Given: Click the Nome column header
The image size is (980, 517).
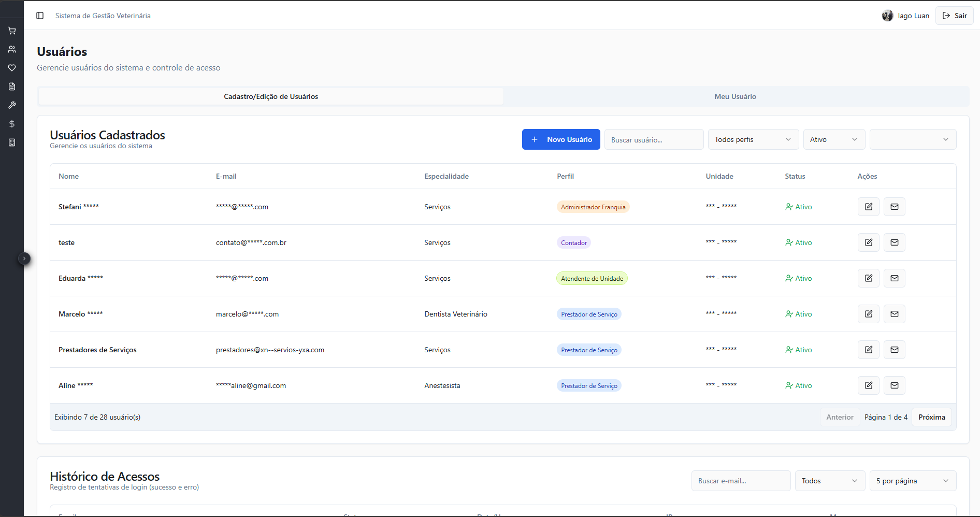Looking at the screenshot, I should pos(69,176).
